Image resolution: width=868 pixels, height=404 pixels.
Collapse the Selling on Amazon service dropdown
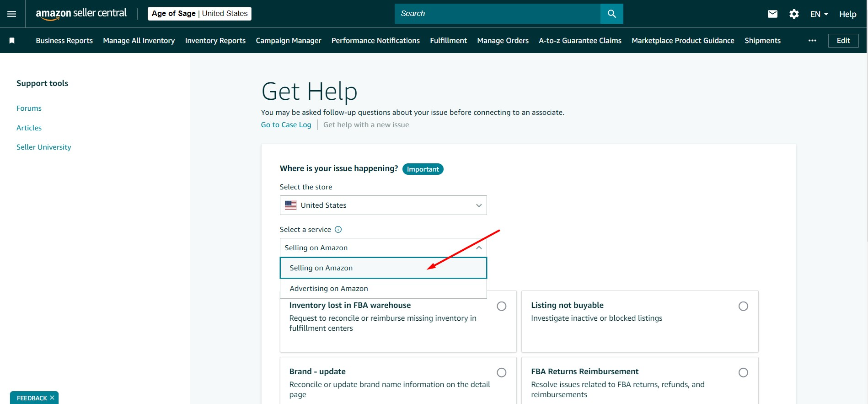click(x=383, y=248)
